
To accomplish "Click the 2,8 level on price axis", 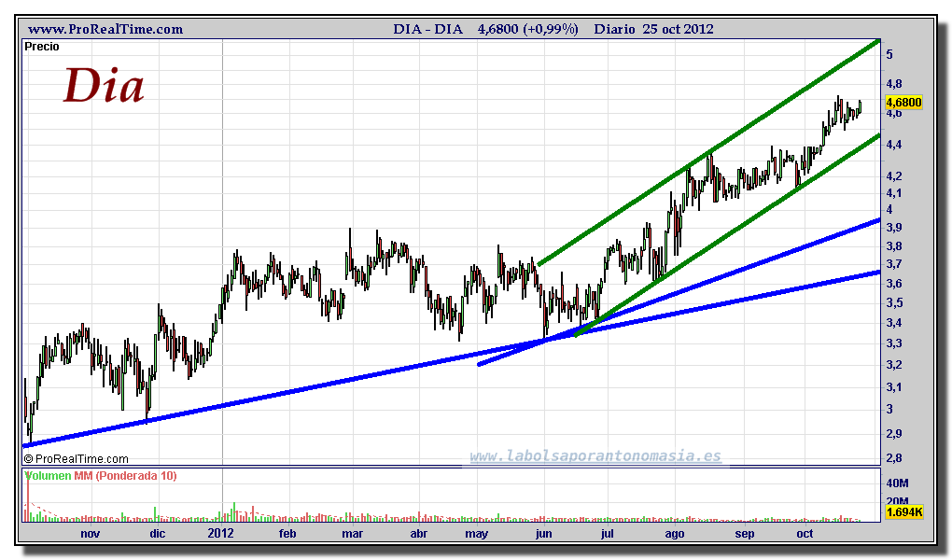I will [x=893, y=457].
